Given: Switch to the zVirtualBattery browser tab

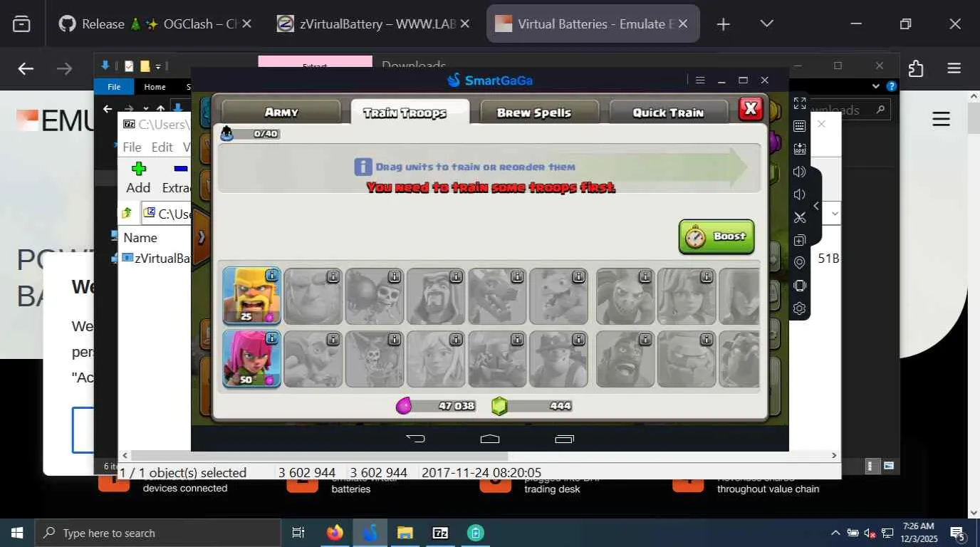Looking at the screenshot, I should click(372, 24).
